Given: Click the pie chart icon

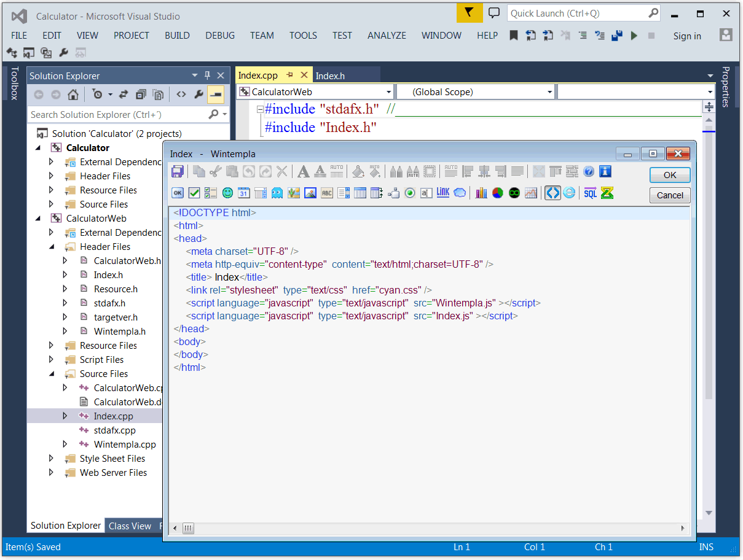Looking at the screenshot, I should [x=498, y=193].
